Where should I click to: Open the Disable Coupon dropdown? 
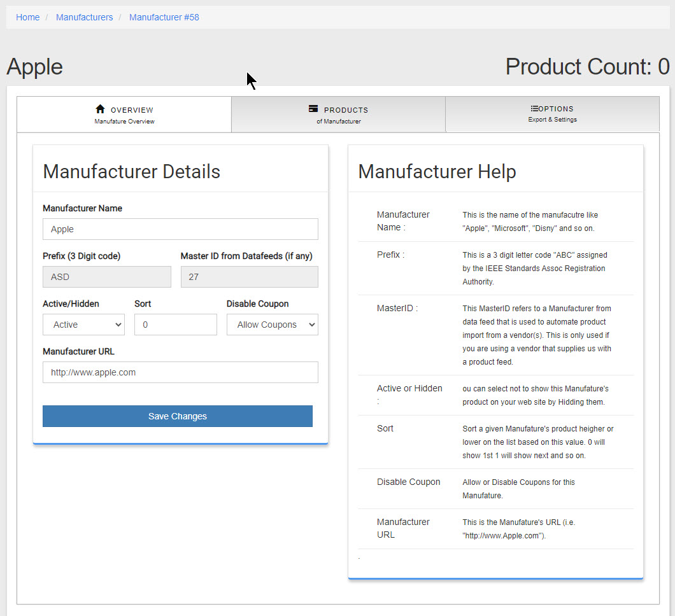[x=272, y=325]
